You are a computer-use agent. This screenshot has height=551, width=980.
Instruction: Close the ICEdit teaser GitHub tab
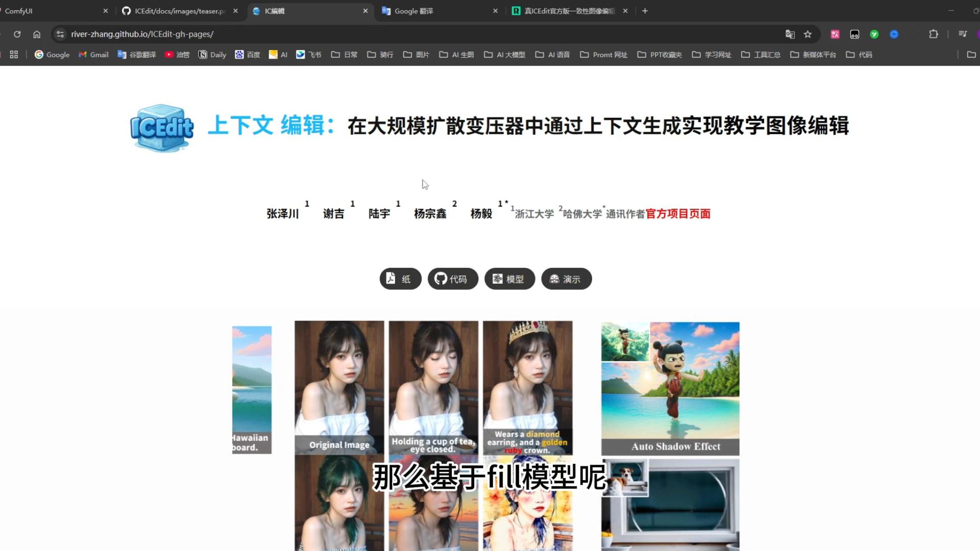tap(235, 11)
